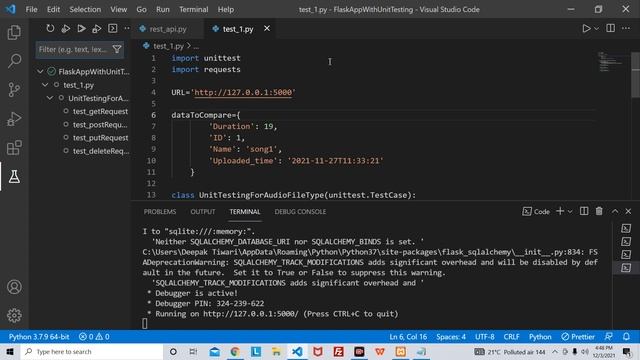Image resolution: width=640 pixels, height=360 pixels.
Task: Open the Edit menu
Action: pos(53,9)
